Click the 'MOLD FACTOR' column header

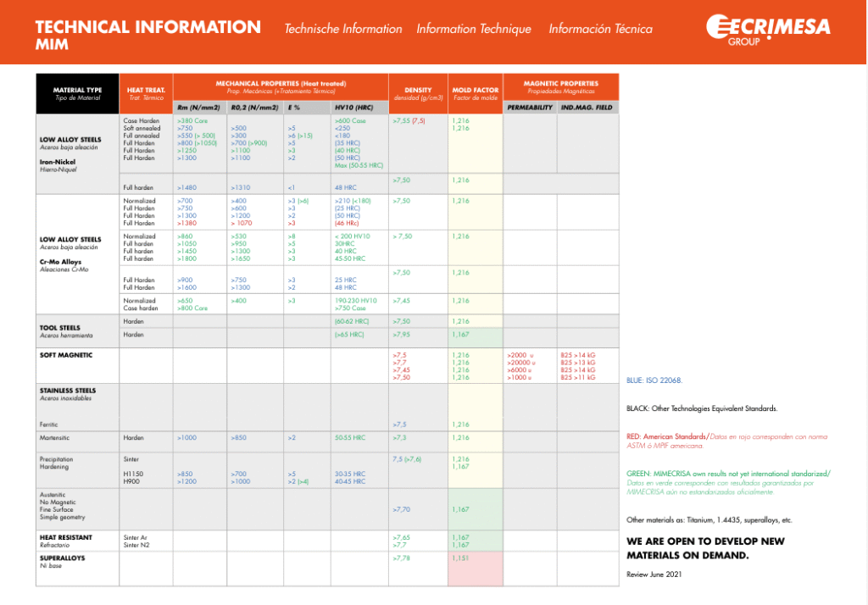[476, 93]
